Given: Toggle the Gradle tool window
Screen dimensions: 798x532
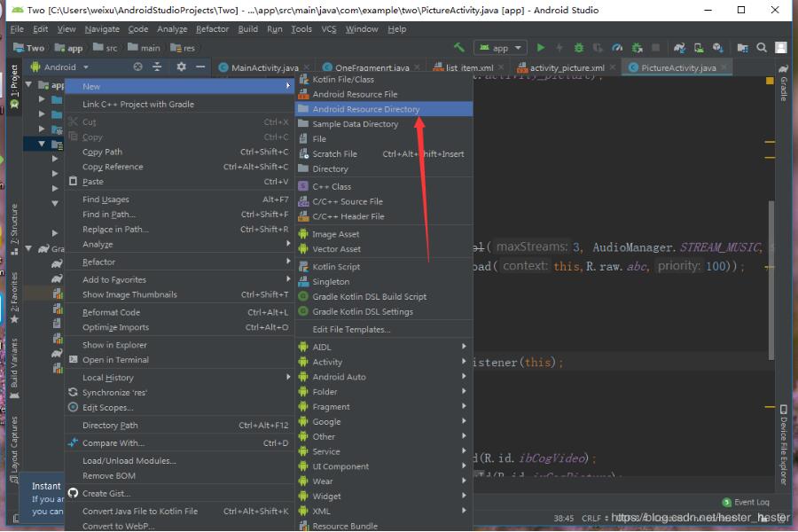Looking at the screenshot, I should coord(783,83).
